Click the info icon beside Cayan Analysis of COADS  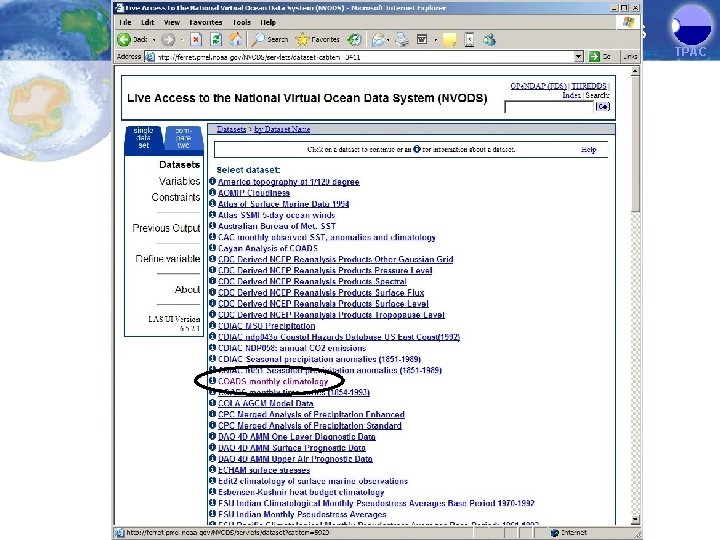point(212,248)
